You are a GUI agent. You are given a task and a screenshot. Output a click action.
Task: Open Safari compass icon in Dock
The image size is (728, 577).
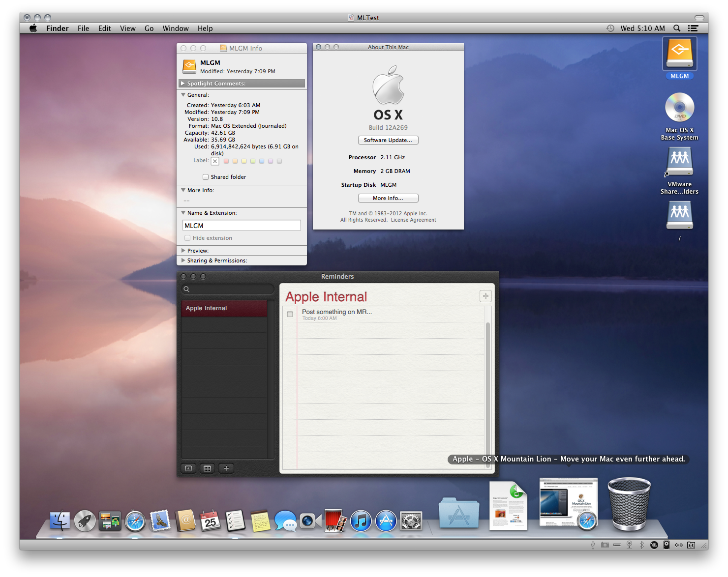tap(135, 521)
